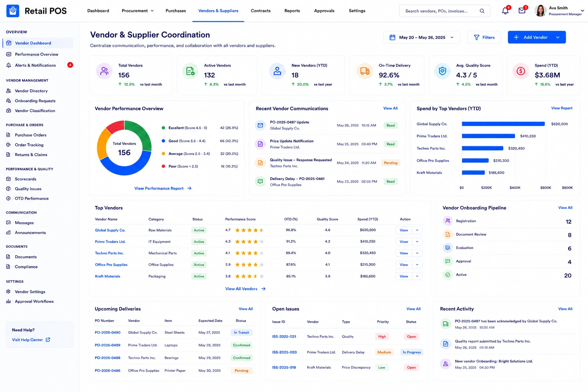This screenshot has height=392, width=588.
Task: Expand the Add Vendor dropdown arrow
Action: (x=558, y=38)
